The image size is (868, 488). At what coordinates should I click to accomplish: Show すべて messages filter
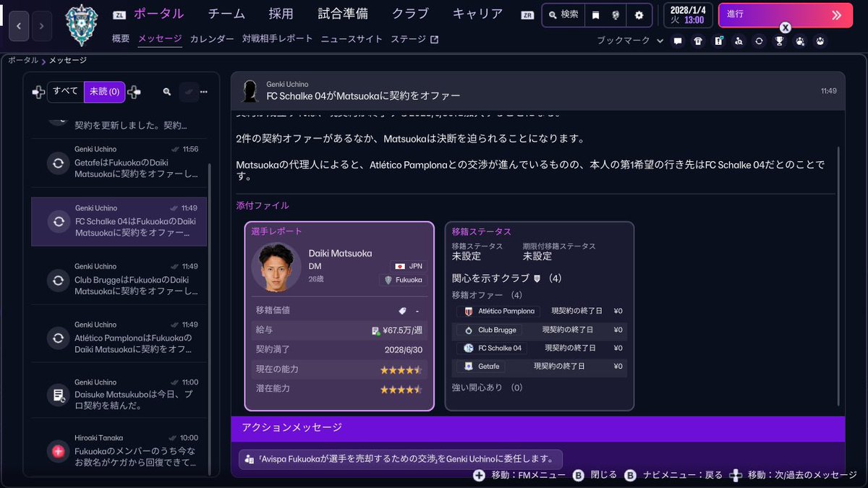coord(66,92)
